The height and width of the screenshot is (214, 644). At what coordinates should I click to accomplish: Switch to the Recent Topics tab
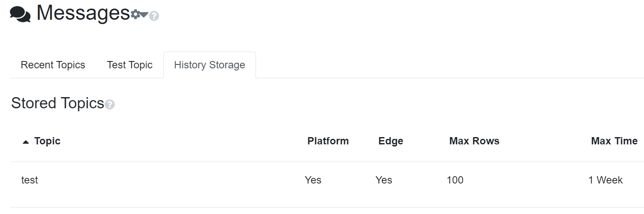pos(53,65)
